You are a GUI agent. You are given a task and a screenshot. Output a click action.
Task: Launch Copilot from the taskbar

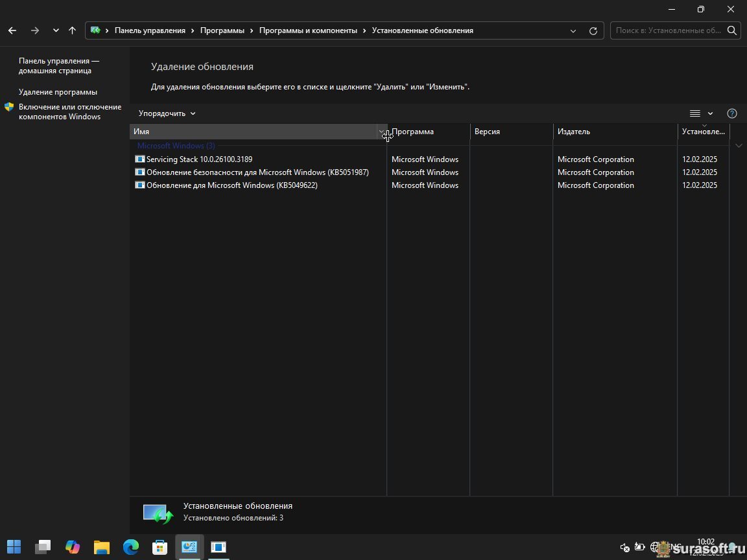pyautogui.click(x=73, y=546)
